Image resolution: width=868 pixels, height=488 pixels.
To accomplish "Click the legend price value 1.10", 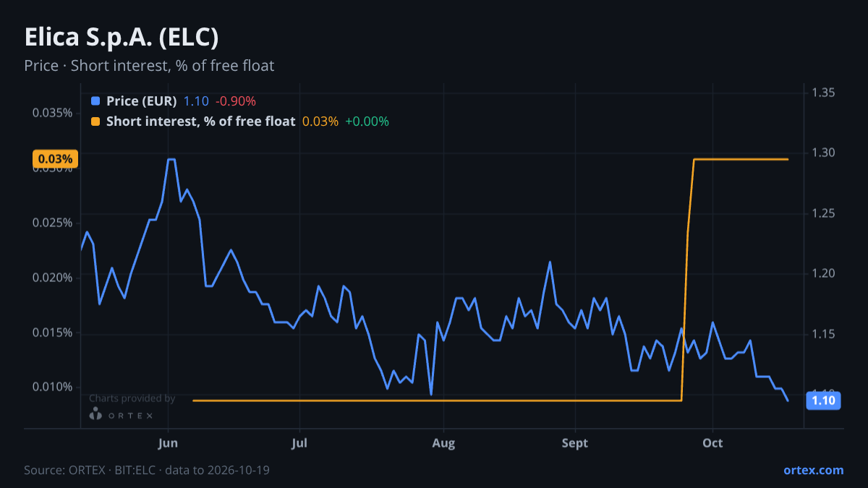I will (x=195, y=101).
